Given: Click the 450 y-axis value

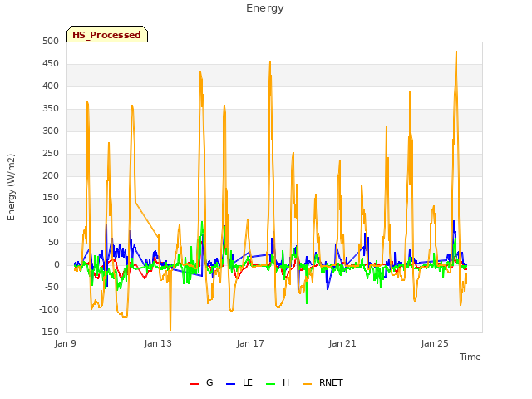Looking at the screenshot, I should [x=51, y=63].
